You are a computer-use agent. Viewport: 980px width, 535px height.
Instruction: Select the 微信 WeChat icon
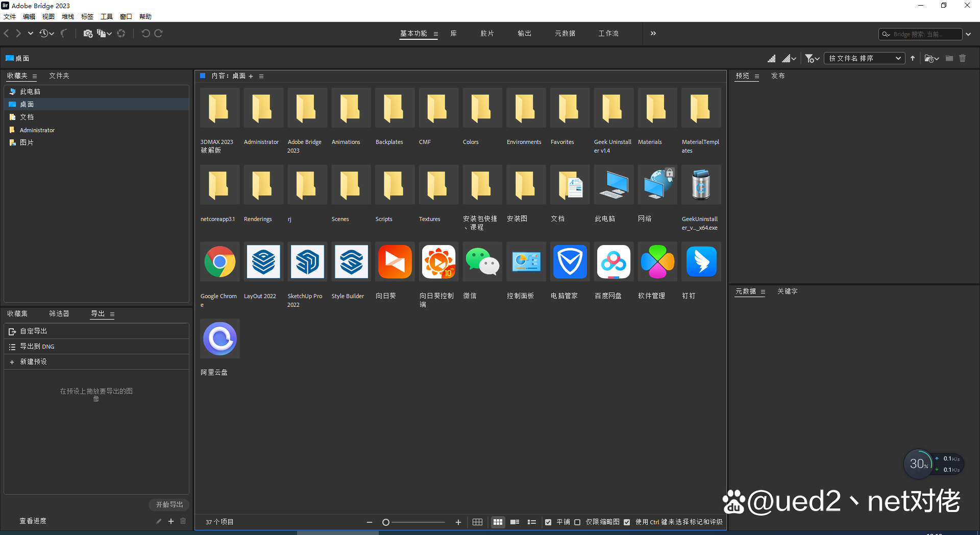(482, 262)
